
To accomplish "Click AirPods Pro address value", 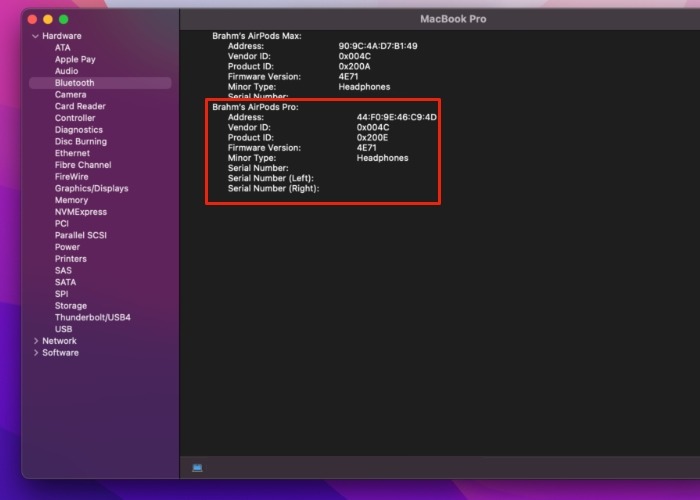I will (x=396, y=117).
